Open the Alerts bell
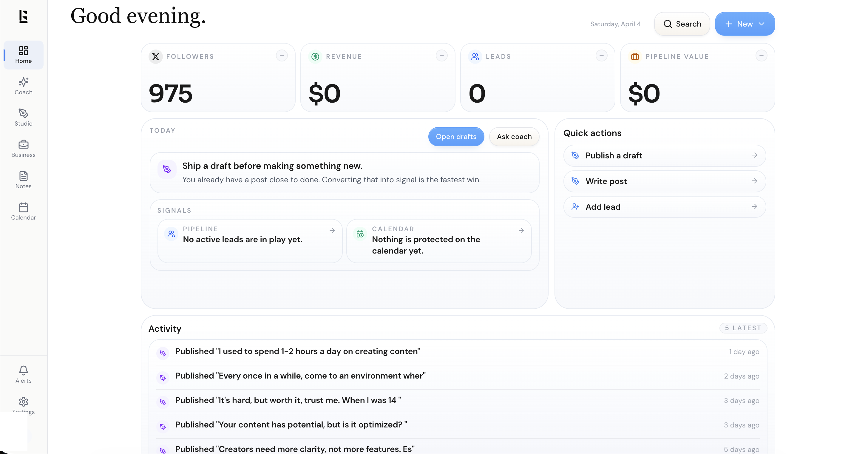This screenshot has height=454, width=868. (x=23, y=374)
